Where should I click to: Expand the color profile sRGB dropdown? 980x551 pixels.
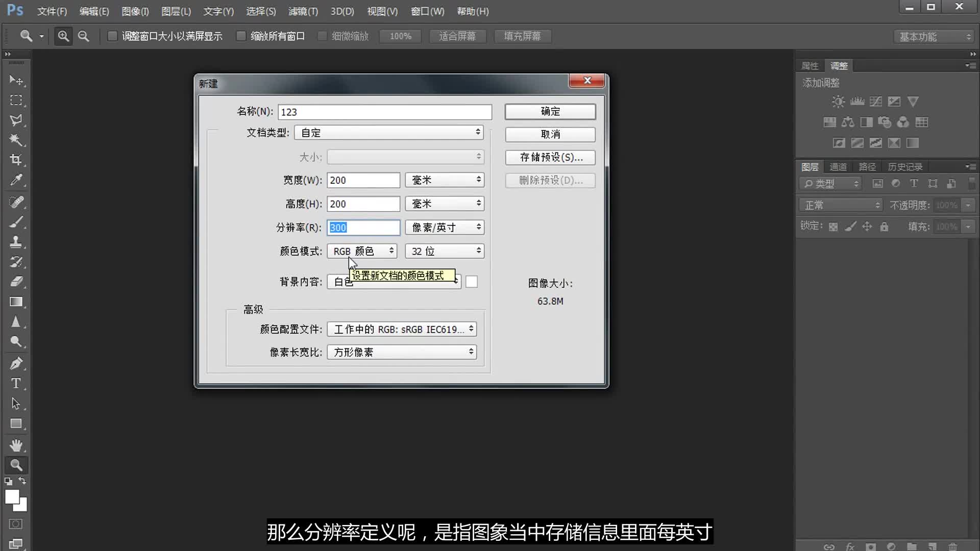402,329
